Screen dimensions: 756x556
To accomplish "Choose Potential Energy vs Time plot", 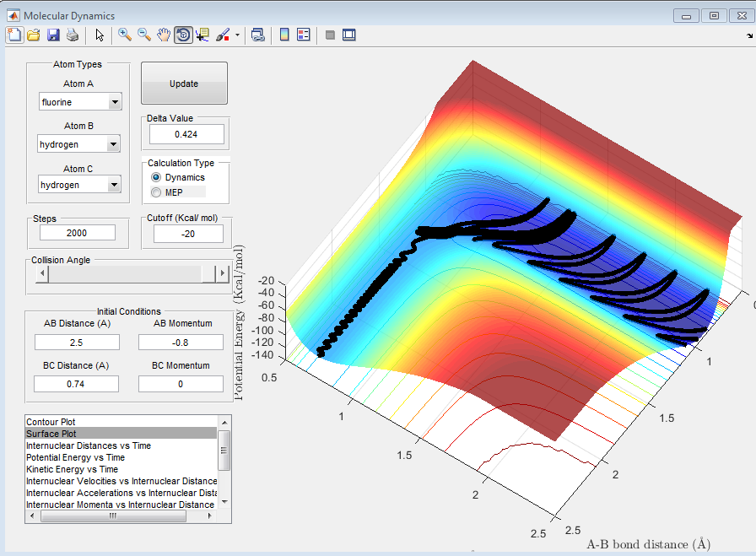I will click(x=75, y=457).
